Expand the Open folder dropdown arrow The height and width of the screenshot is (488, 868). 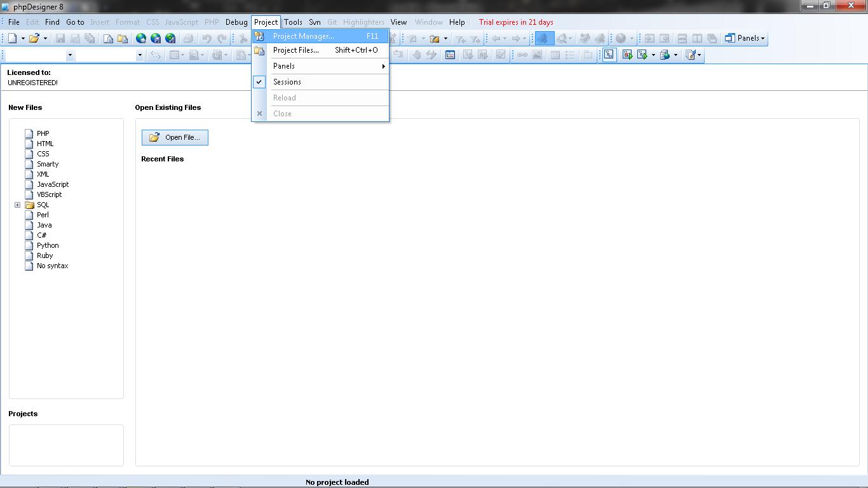[45, 38]
